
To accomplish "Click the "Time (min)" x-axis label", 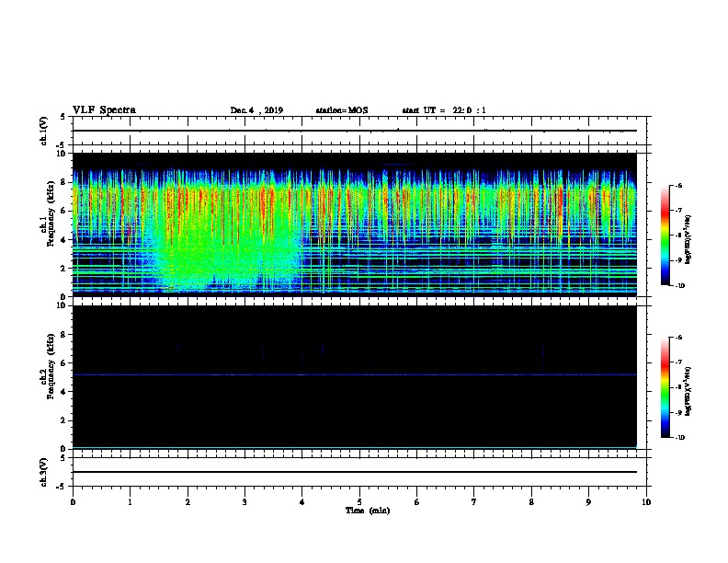I will (368, 511).
